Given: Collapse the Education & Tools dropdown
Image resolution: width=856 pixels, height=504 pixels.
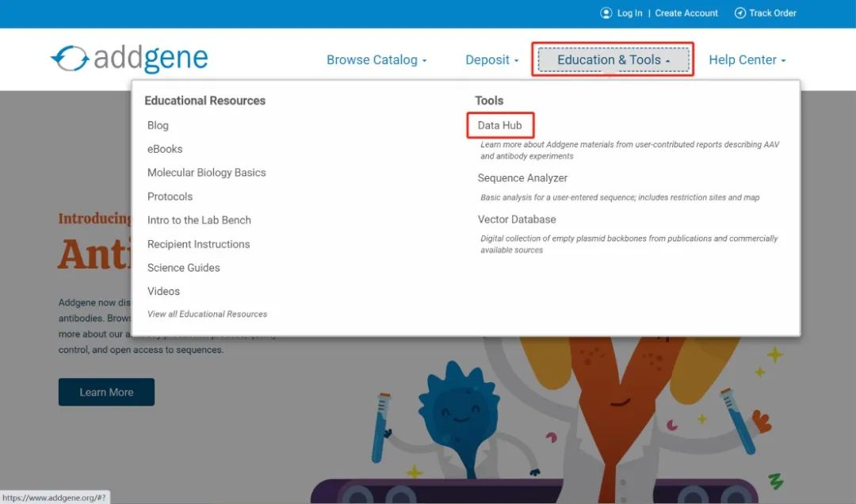Looking at the screenshot, I should coord(613,60).
